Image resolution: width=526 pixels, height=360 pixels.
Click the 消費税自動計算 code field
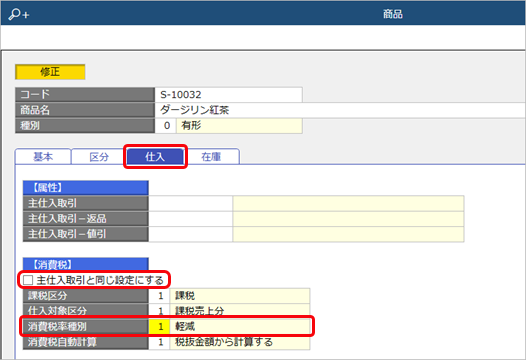point(159,342)
